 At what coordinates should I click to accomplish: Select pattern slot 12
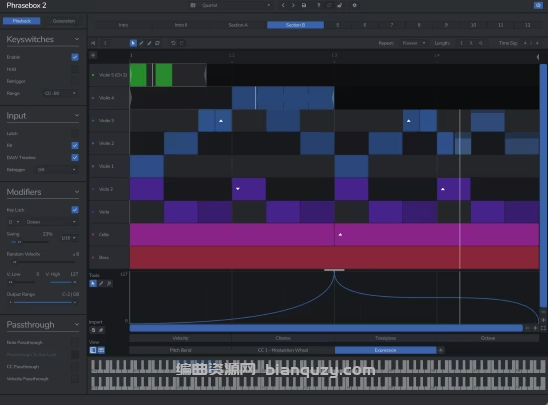[x=527, y=25]
